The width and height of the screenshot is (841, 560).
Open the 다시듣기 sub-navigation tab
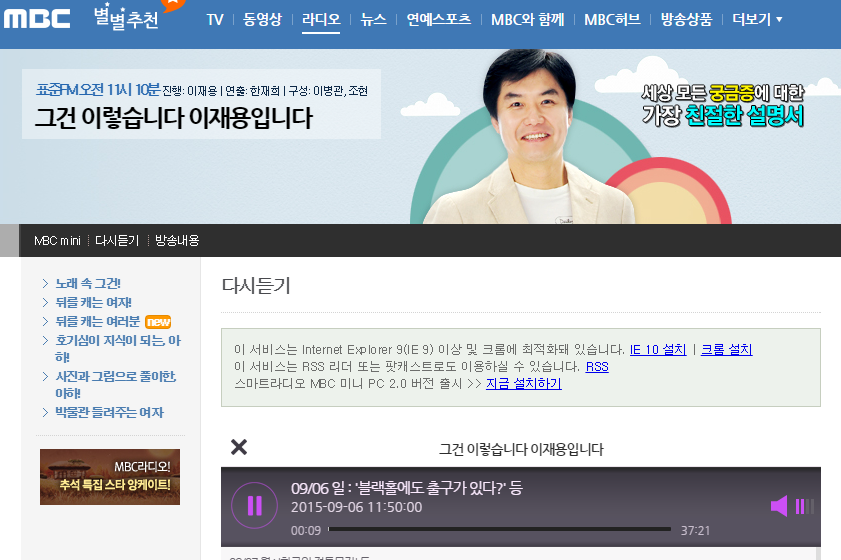click(x=117, y=241)
